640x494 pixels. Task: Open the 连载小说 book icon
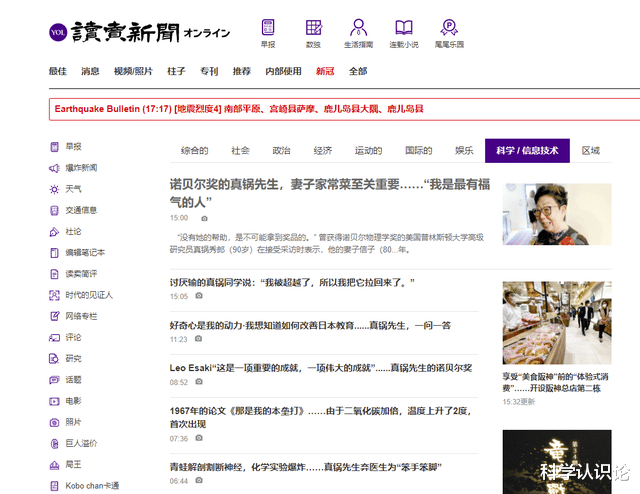[404, 27]
